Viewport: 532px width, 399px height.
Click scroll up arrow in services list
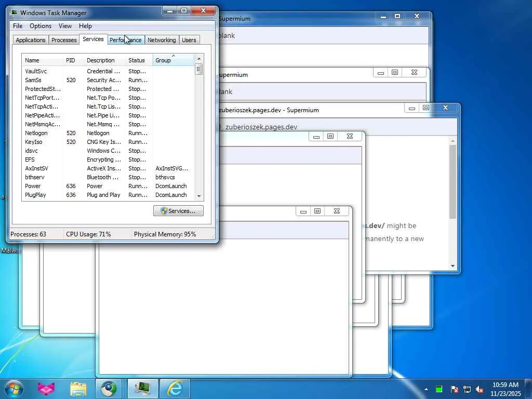[x=199, y=59]
